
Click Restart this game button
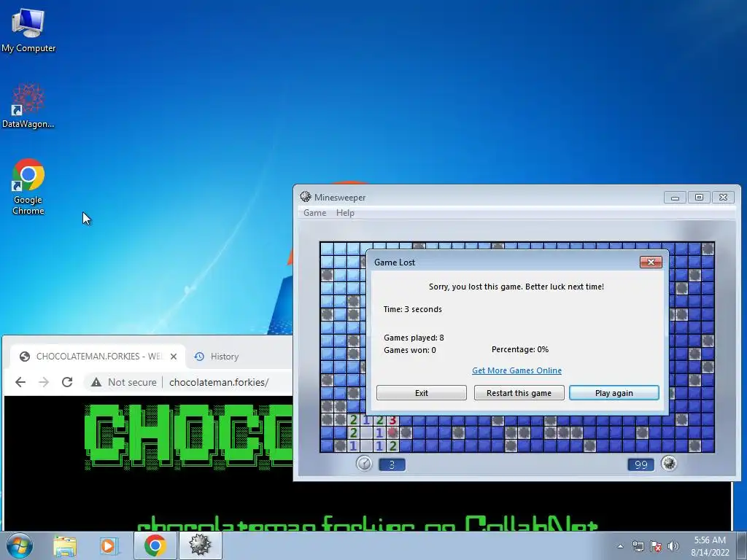pyautogui.click(x=519, y=393)
